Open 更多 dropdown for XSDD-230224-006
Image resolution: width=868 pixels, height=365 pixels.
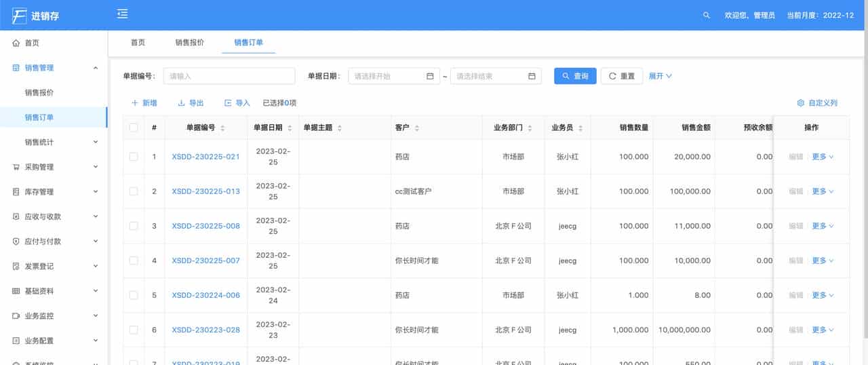point(823,295)
